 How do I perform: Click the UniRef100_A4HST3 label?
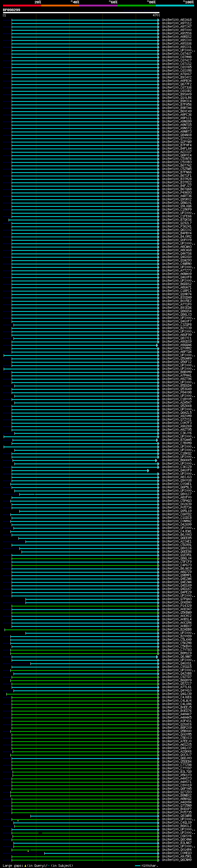tap(177, 779)
